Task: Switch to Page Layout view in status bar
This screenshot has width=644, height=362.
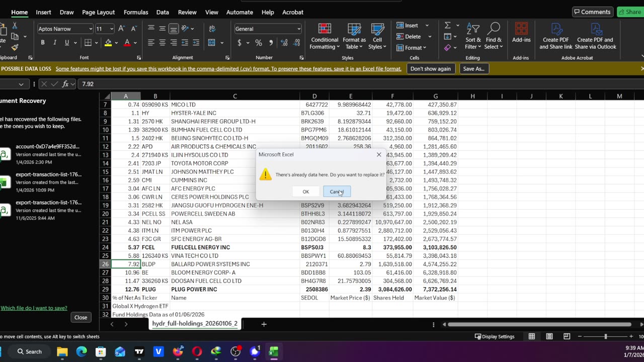Action: coord(549,336)
